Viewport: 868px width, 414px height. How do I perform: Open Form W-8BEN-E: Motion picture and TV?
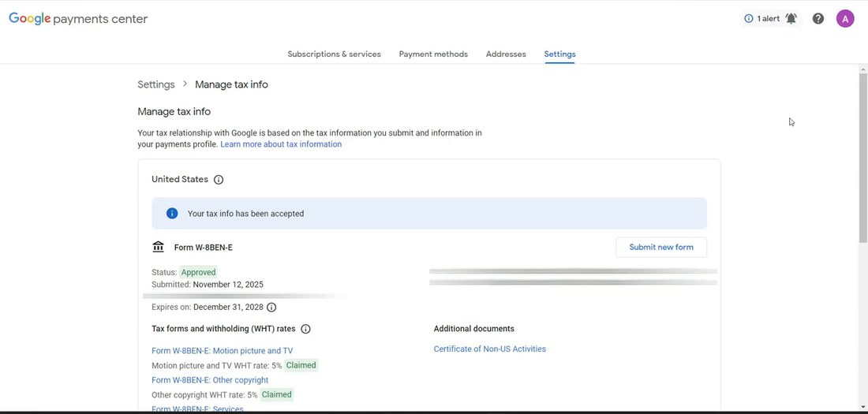[x=223, y=351]
